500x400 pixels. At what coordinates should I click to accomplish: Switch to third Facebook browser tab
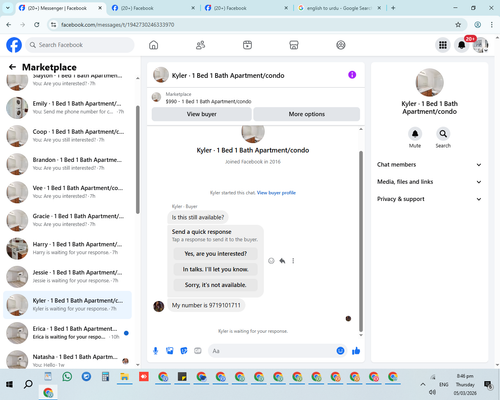[246, 8]
